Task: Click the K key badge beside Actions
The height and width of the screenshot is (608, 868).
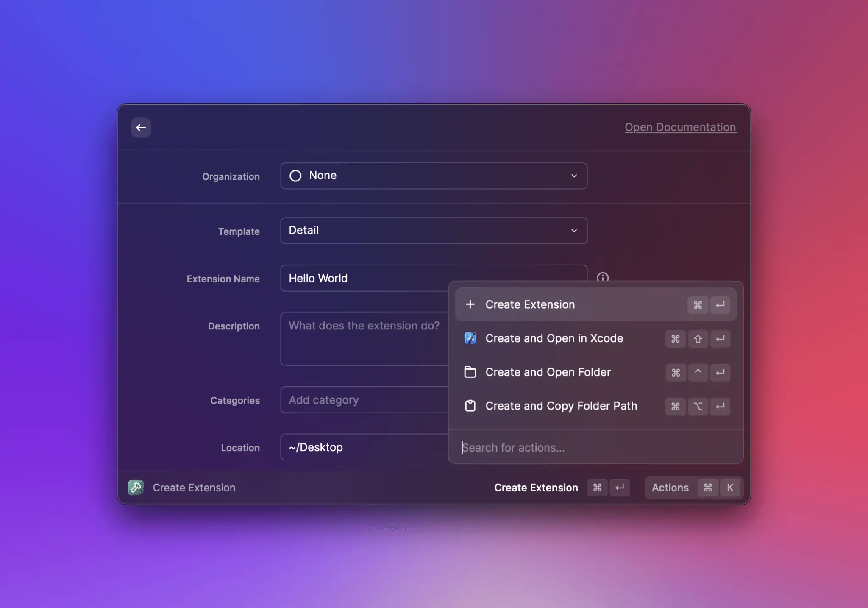Action: [730, 488]
